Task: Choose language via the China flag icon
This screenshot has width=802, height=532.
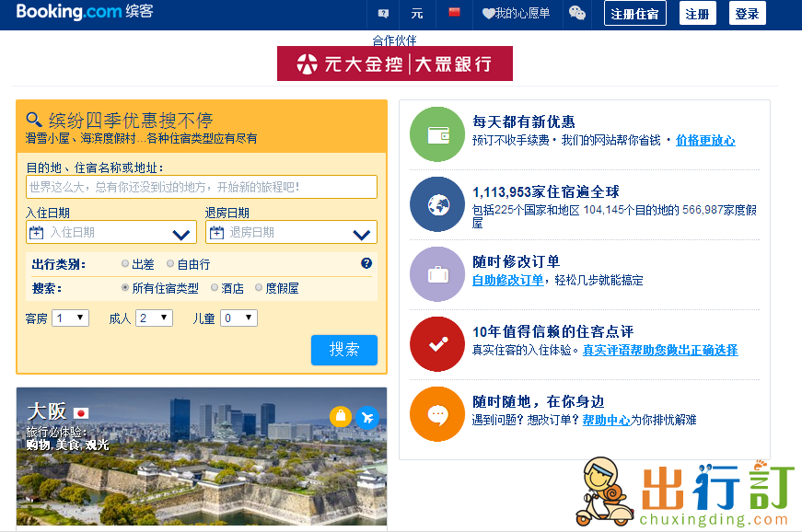Action: (x=454, y=12)
